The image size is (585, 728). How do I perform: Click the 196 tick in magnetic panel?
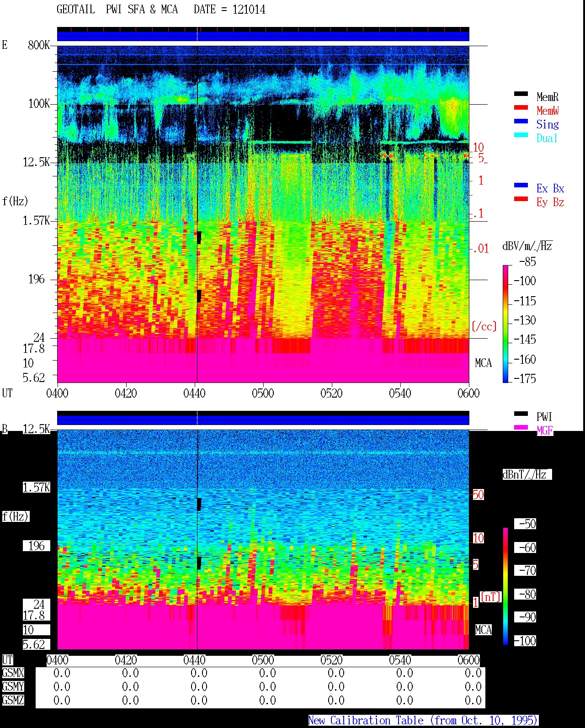pyautogui.click(x=37, y=546)
